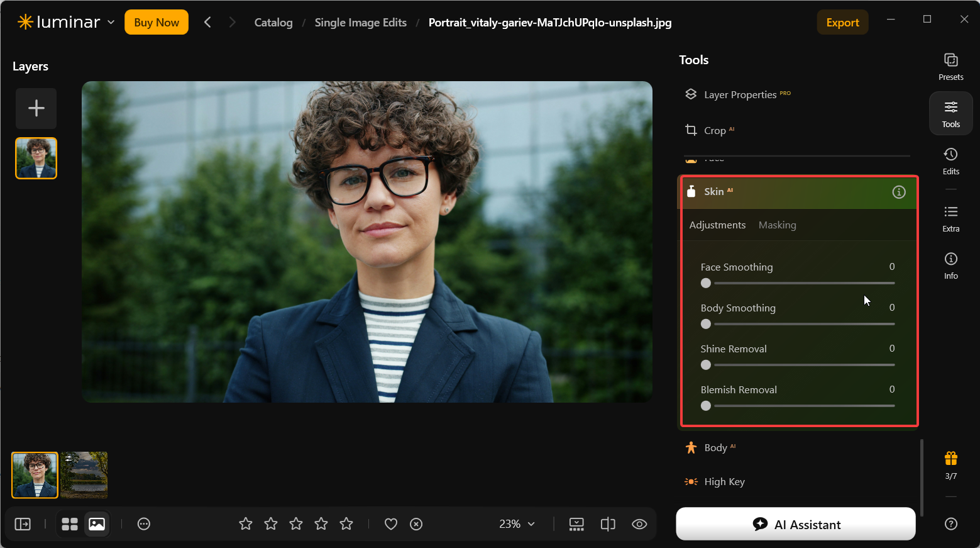Open the Tools sidebar tab
Image resolution: width=980 pixels, height=548 pixels.
[950, 114]
